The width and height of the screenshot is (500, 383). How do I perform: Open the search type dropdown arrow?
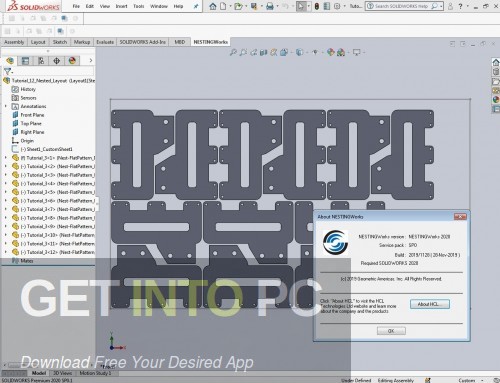point(441,6)
